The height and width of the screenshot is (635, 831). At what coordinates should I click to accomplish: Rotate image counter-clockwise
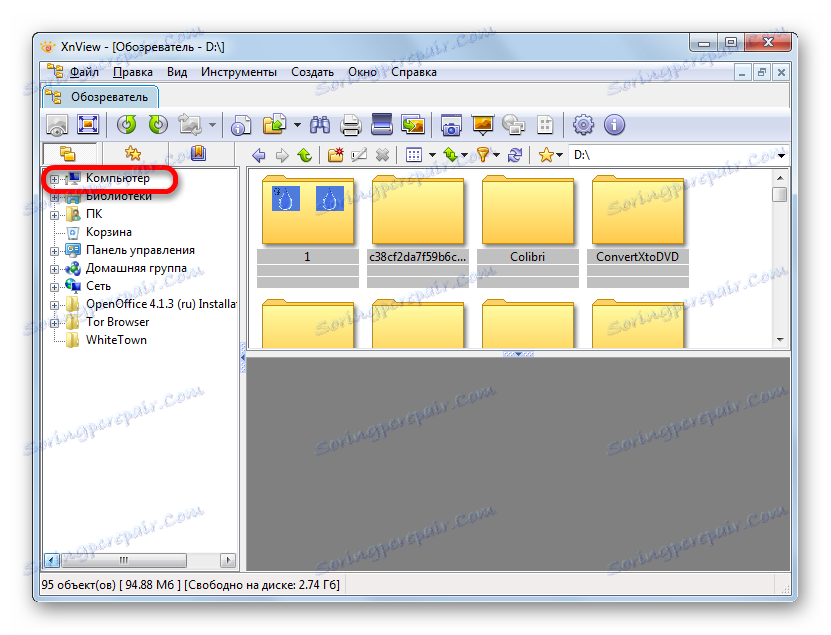tap(127, 125)
